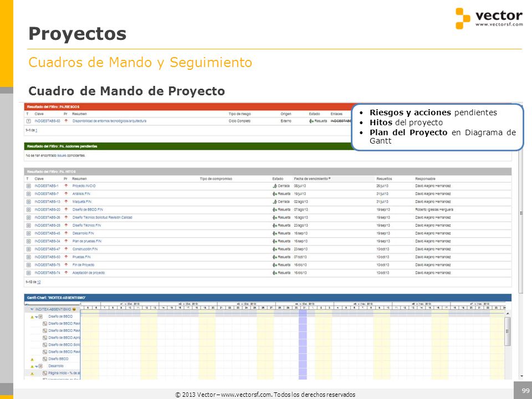532x399 pixels.
Task: Click the task icon of Gantt task Diseño BBDD
Action: tap(45, 359)
